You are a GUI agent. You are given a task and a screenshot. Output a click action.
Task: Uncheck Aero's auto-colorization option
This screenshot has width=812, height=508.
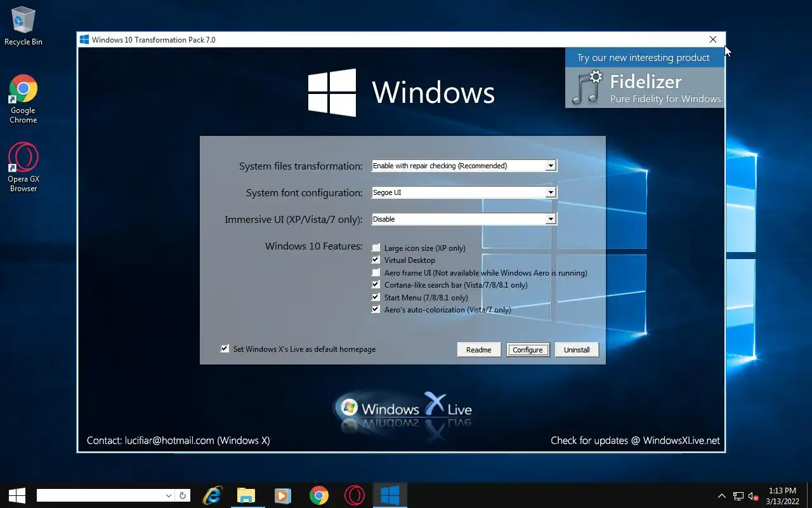point(376,309)
